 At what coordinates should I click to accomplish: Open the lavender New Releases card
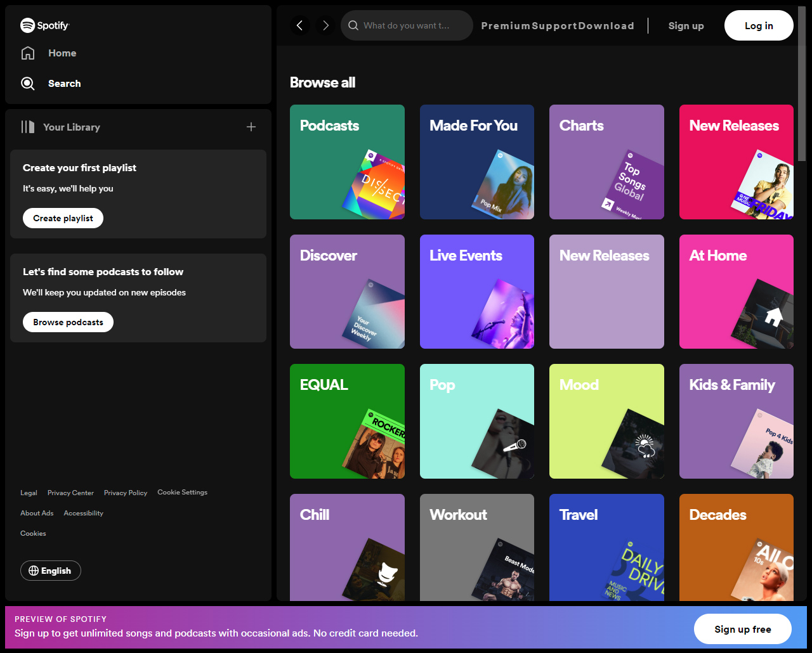click(606, 292)
